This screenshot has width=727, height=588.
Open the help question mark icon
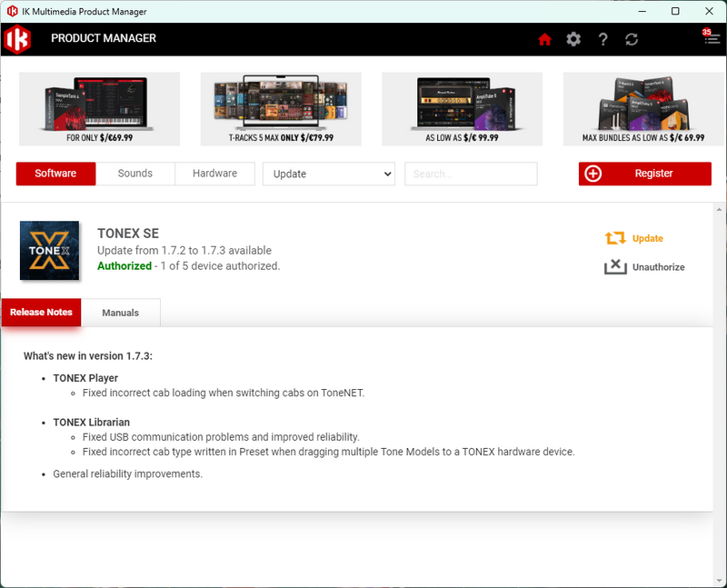[603, 39]
